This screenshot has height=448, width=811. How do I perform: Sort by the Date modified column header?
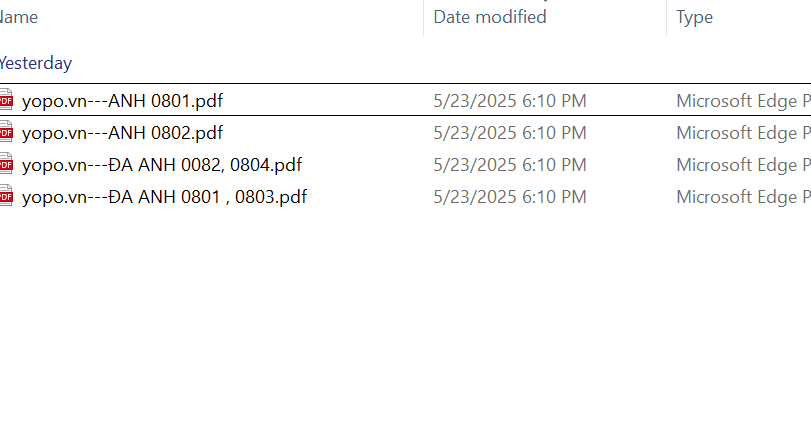(x=490, y=17)
